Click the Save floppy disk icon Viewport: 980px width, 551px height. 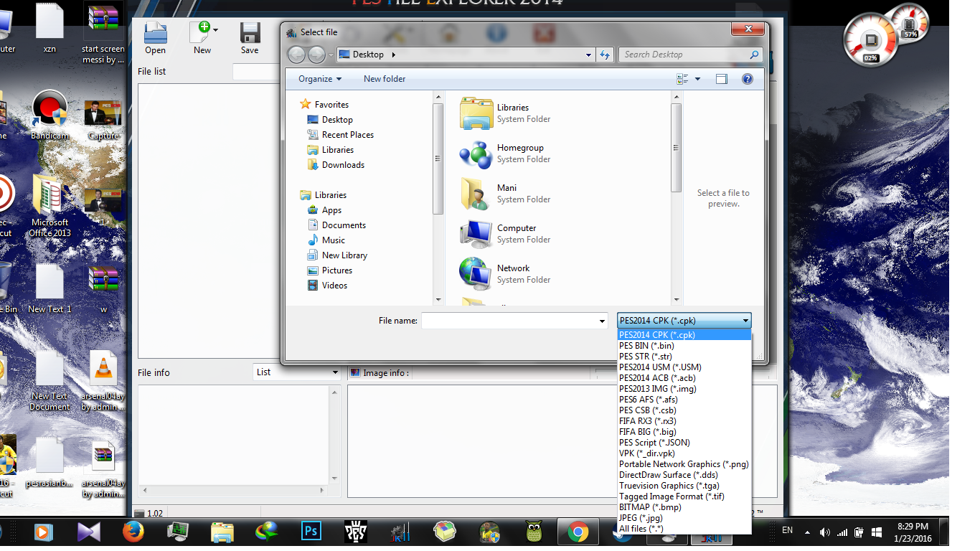click(x=250, y=34)
